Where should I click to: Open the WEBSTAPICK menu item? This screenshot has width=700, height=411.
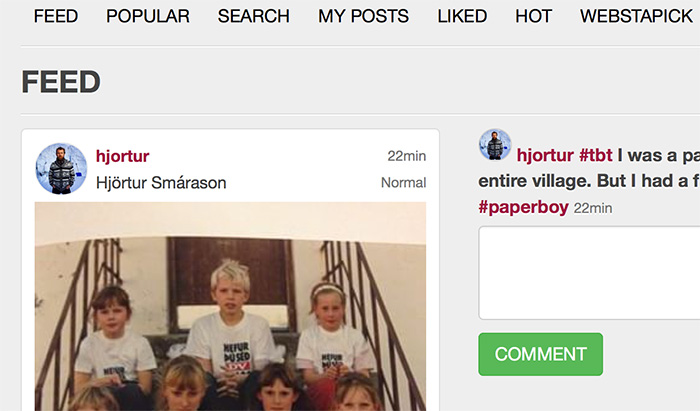[636, 17]
